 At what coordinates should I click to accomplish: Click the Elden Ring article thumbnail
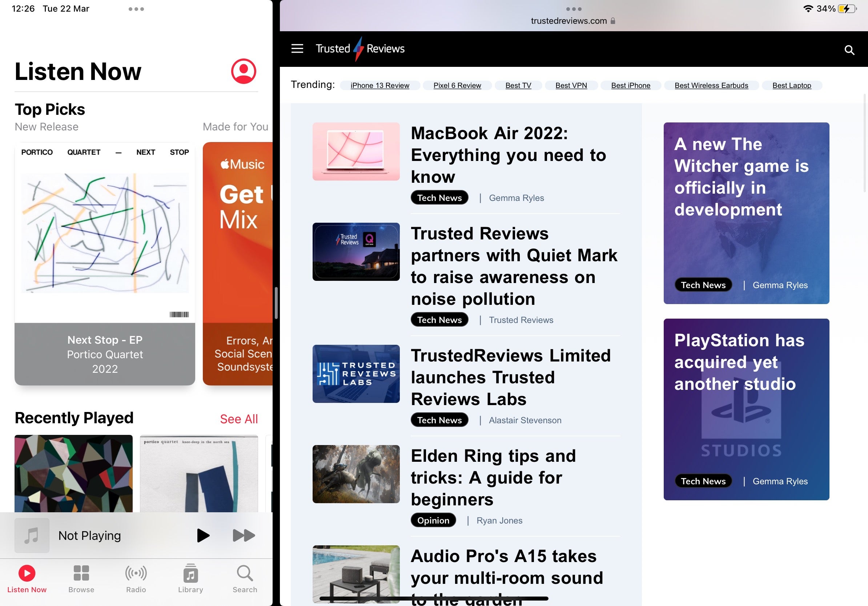pyautogui.click(x=356, y=474)
